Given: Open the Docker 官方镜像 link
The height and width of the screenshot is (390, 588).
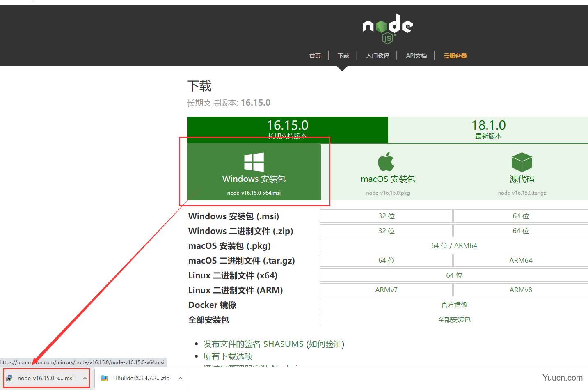Looking at the screenshot, I should coord(454,305).
